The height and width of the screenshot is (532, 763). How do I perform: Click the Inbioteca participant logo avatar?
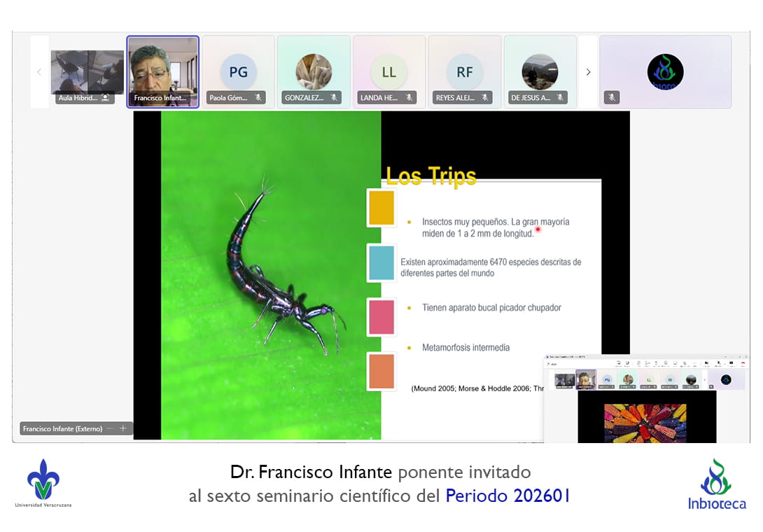tap(665, 71)
